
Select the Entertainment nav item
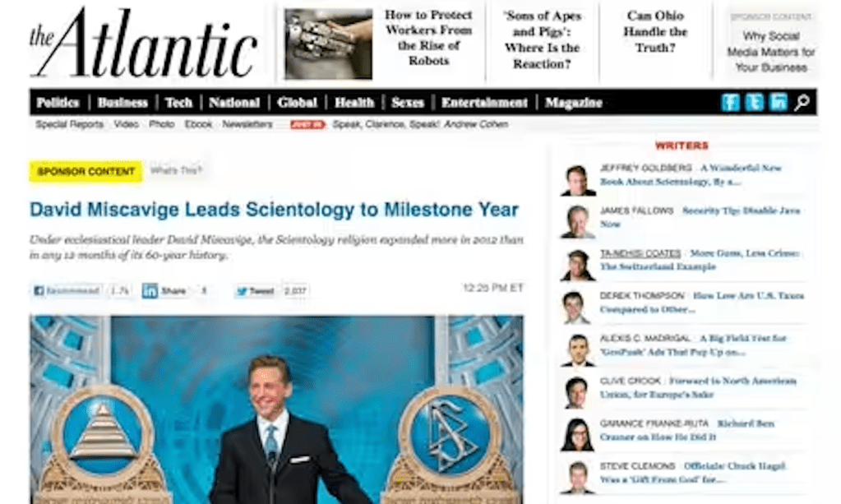pyautogui.click(x=484, y=103)
